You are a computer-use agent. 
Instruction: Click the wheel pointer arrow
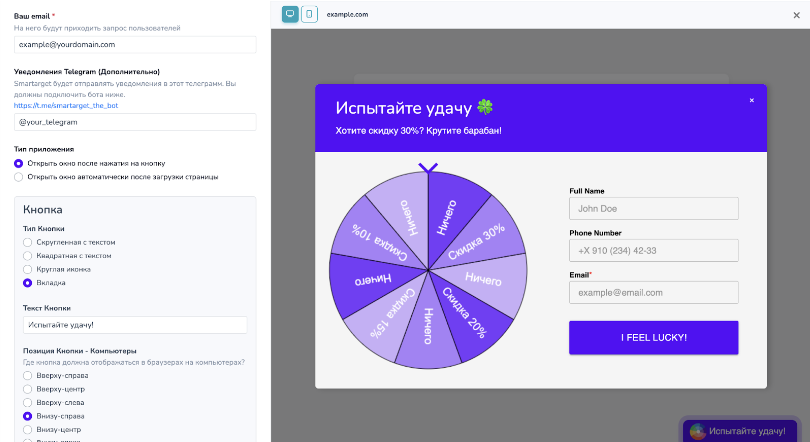(428, 168)
